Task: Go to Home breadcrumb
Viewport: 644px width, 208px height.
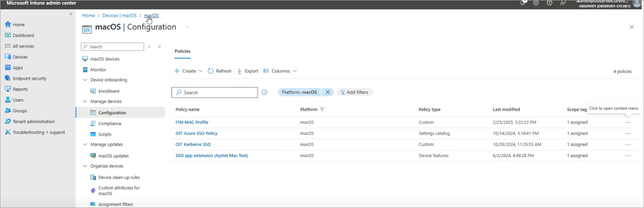Action: 88,16
